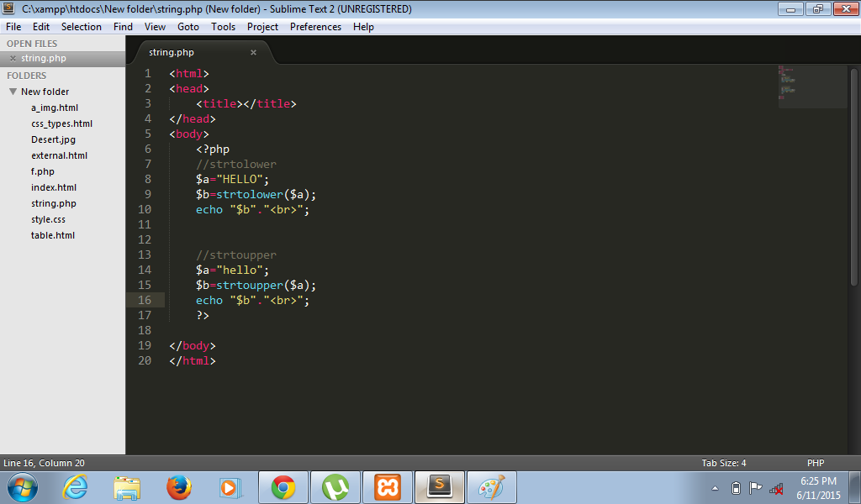Click the //strtolower comment line

click(236, 164)
